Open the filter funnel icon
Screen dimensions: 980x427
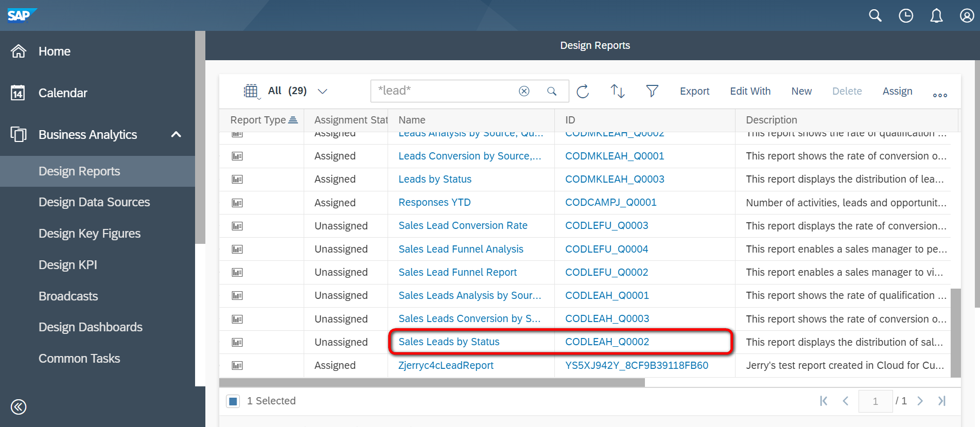(652, 91)
